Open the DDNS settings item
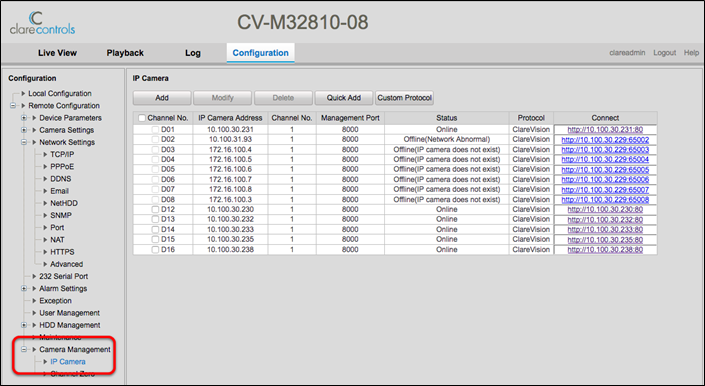Screen dimensions: 705x386 click(61, 179)
